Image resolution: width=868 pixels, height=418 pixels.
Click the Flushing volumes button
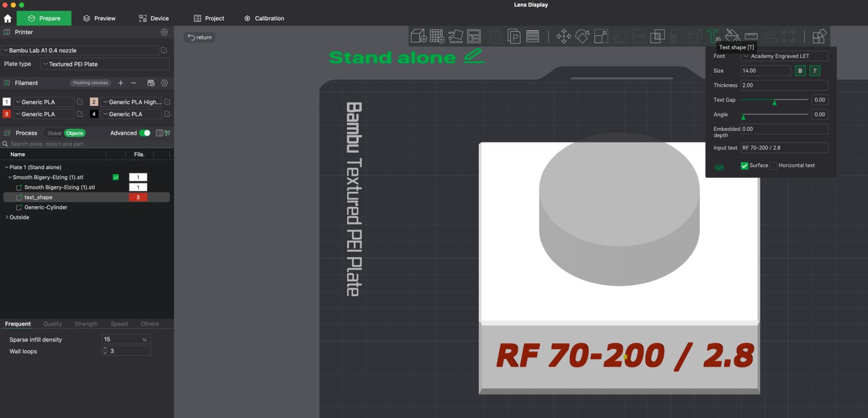coord(91,83)
